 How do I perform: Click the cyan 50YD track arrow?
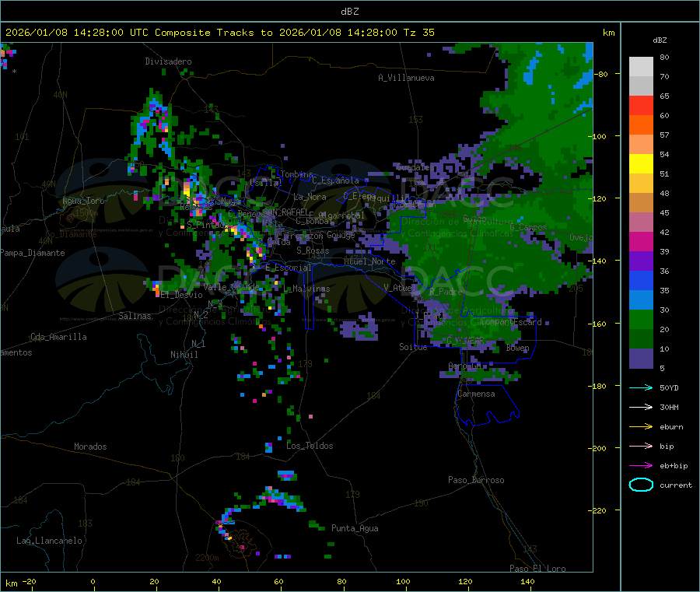[x=641, y=387]
